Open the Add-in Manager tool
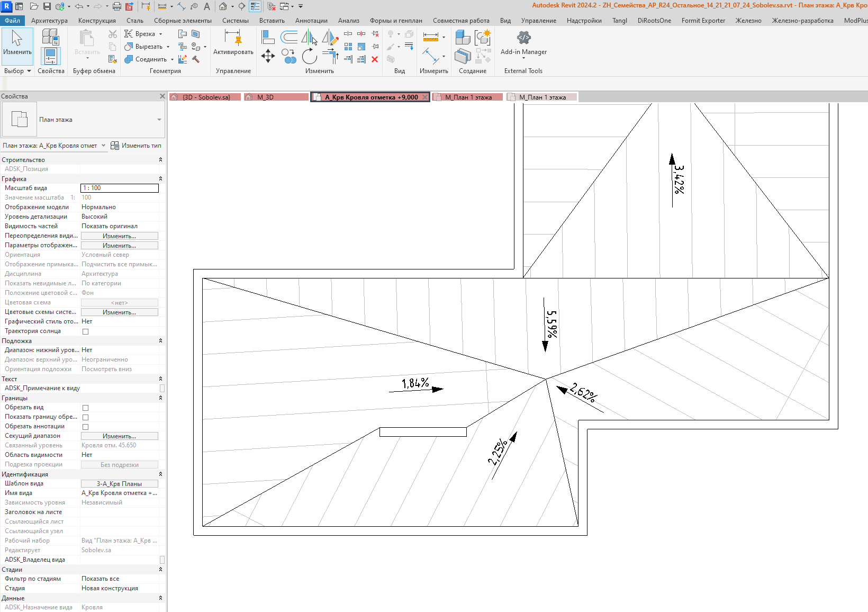868x612 pixels. 523,43
